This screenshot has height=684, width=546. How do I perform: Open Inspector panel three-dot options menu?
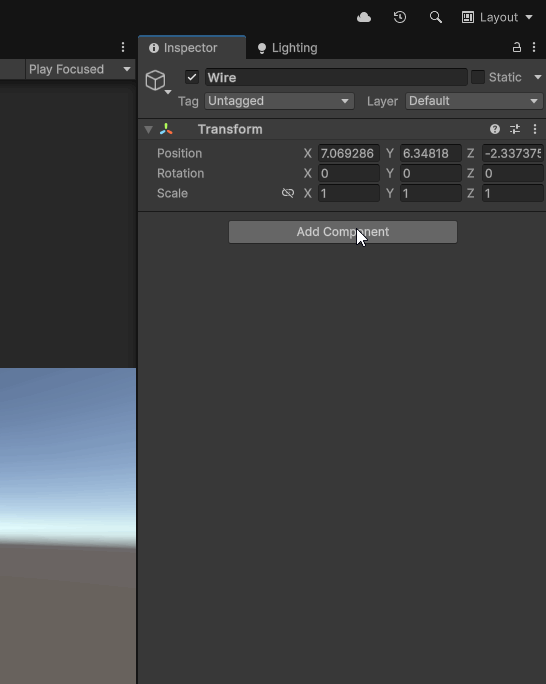pyautogui.click(x=534, y=48)
